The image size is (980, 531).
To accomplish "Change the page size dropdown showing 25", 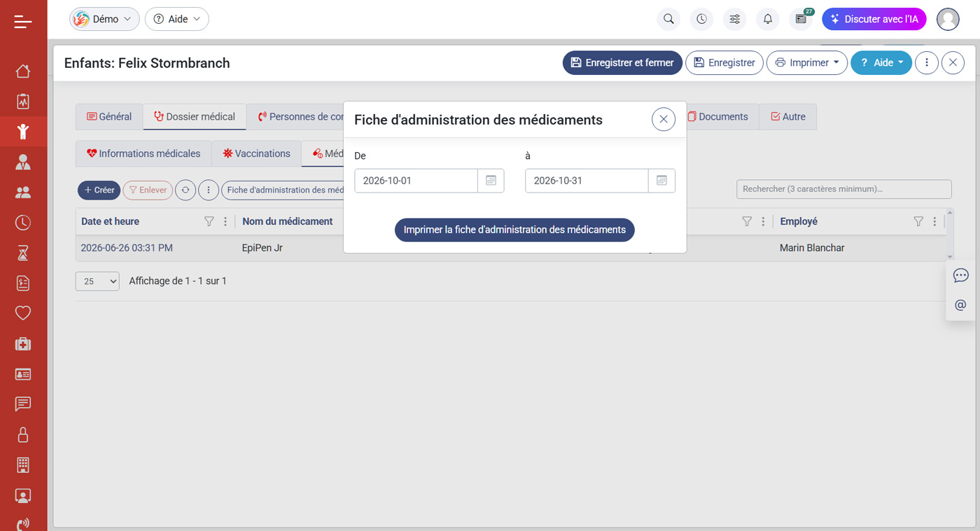I will click(97, 281).
